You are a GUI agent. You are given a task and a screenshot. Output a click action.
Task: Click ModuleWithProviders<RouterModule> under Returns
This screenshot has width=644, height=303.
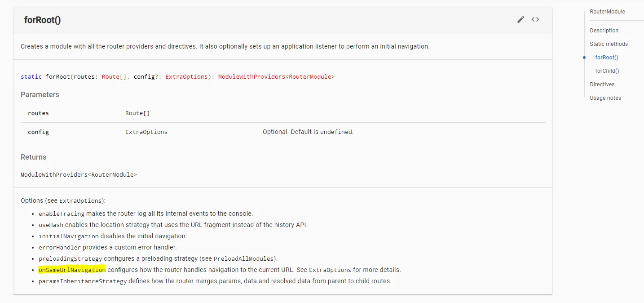click(x=79, y=174)
